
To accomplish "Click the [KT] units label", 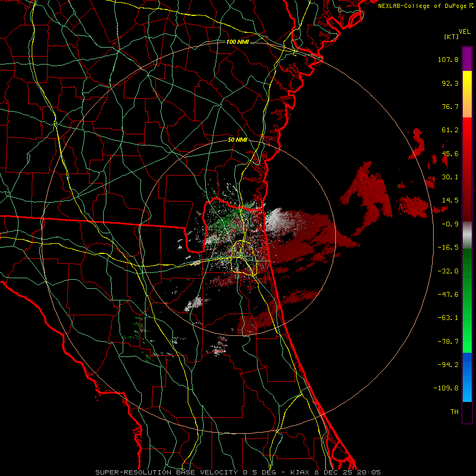I will coord(451,36).
